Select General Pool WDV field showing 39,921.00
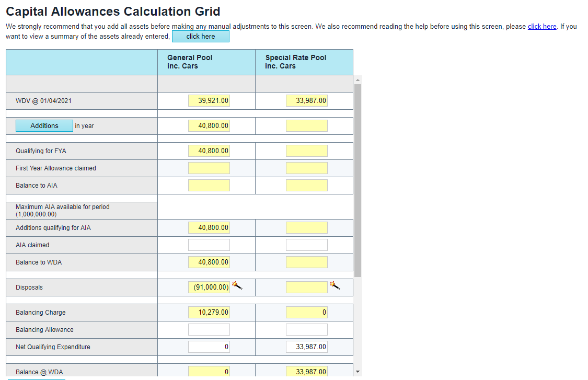Screen dimensions: 588x380 tap(209, 101)
